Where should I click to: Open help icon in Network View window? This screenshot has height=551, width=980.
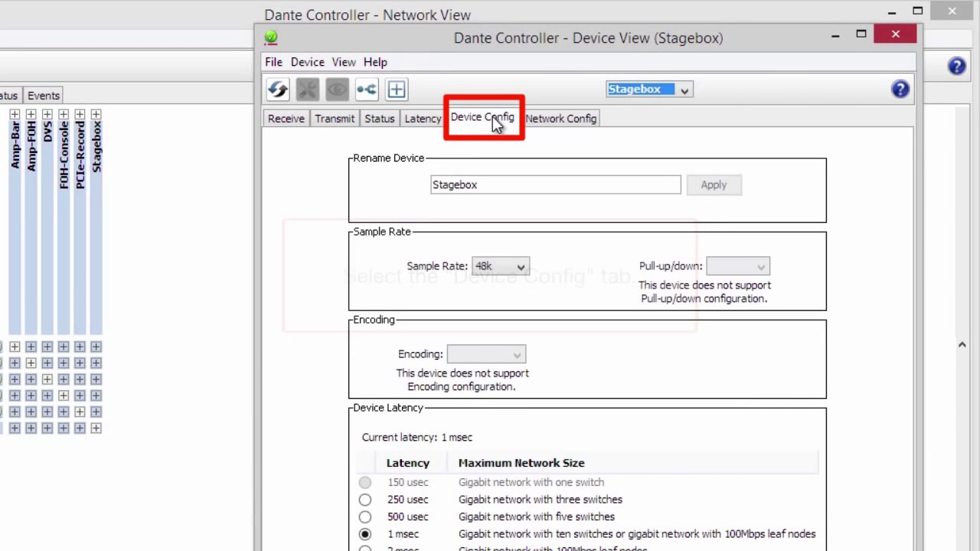click(x=956, y=66)
